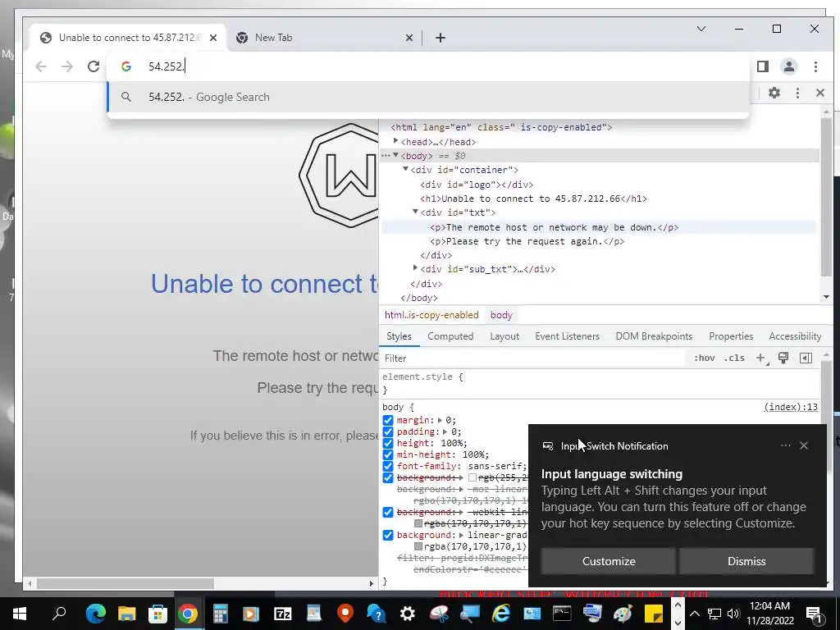Switch to the Computed tab
This screenshot has width=840, height=630.
(x=450, y=336)
